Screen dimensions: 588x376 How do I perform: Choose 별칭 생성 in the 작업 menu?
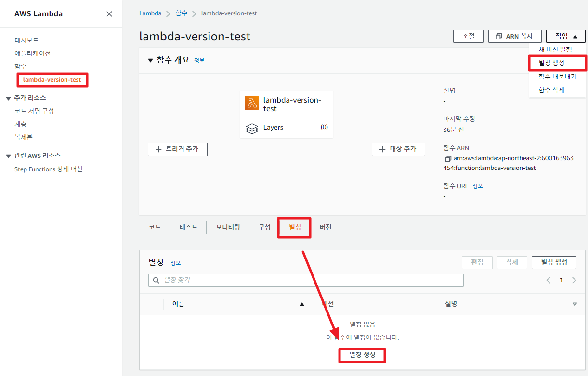coord(551,63)
